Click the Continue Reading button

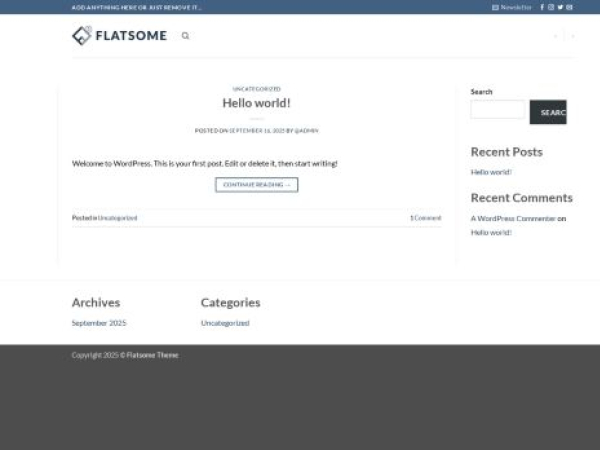click(256, 185)
